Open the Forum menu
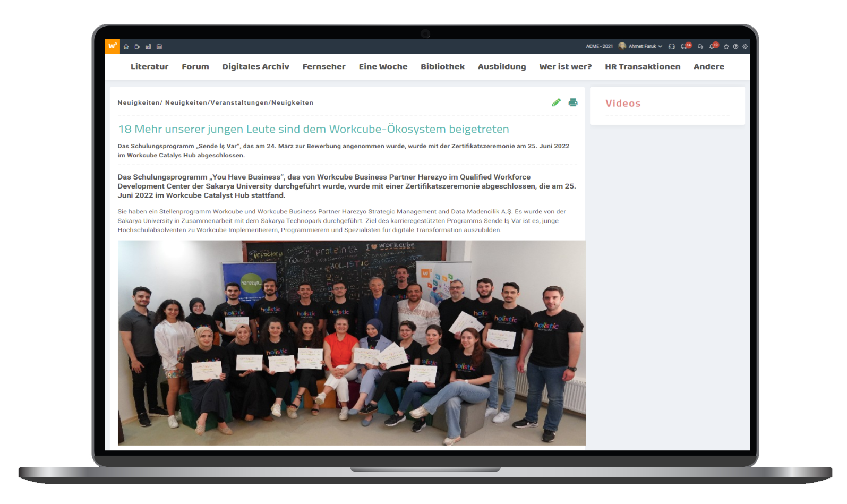Viewport: 847px width, 504px height. point(195,66)
